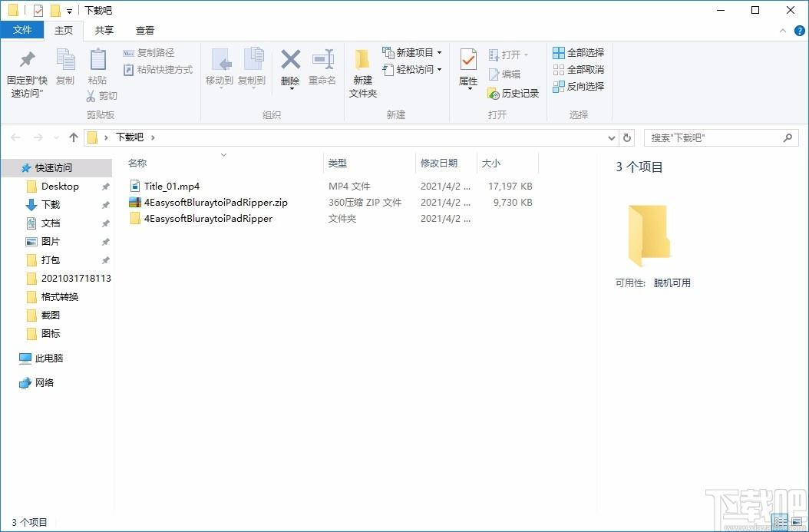The image size is (809, 532).
Task: Create a new folder via ribbon icon
Action: [x=362, y=60]
